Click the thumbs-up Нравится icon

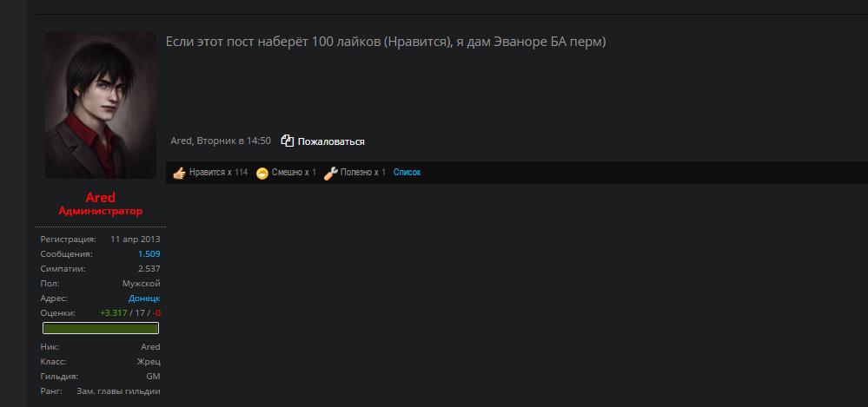coord(179,173)
